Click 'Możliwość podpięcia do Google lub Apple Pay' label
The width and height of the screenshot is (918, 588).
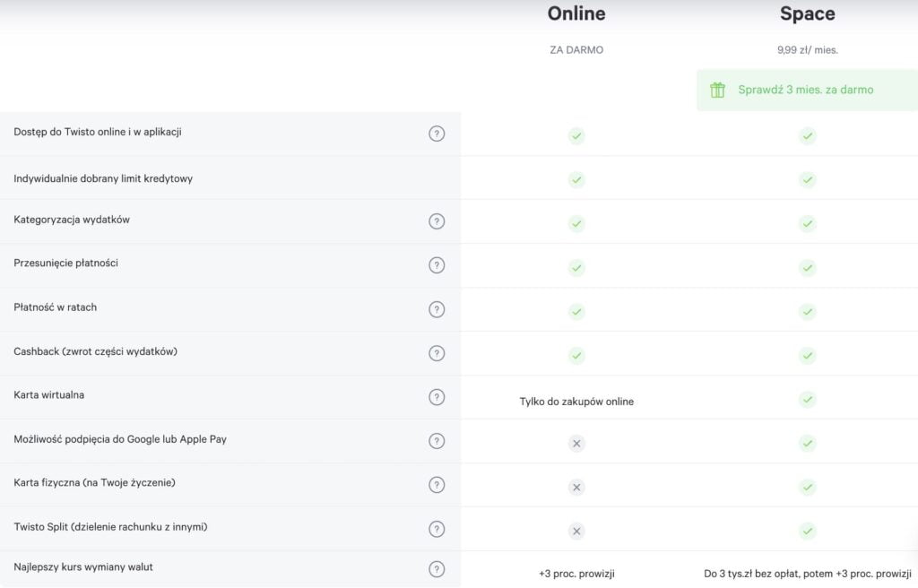pos(120,439)
